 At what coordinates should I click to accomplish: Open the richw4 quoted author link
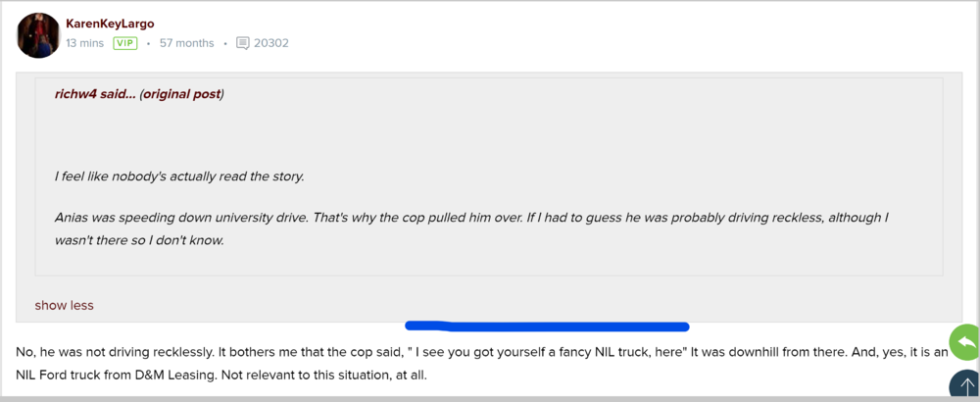click(75, 94)
